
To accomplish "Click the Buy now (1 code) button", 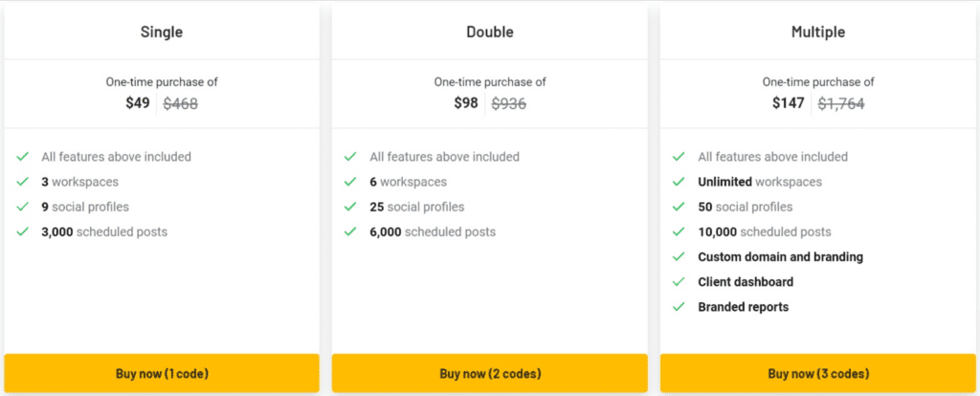I will (x=162, y=373).
